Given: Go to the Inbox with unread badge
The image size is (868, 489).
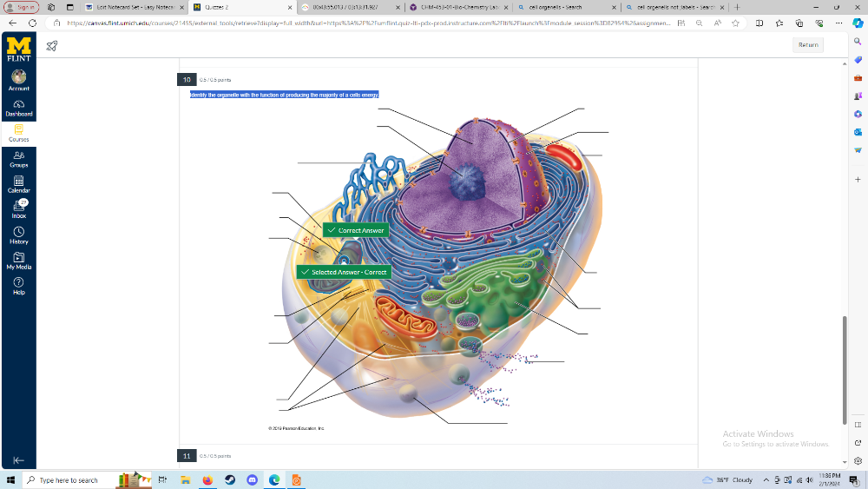Looking at the screenshot, I should (18, 208).
